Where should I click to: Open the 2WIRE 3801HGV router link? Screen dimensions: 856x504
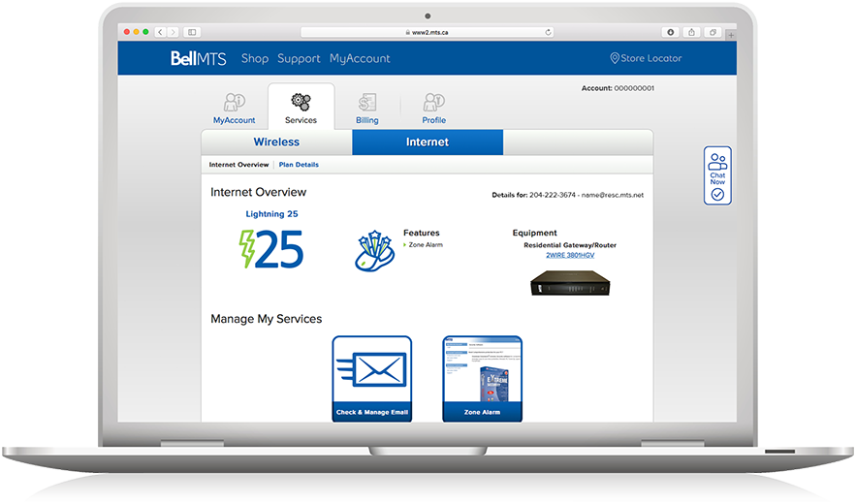click(570, 255)
